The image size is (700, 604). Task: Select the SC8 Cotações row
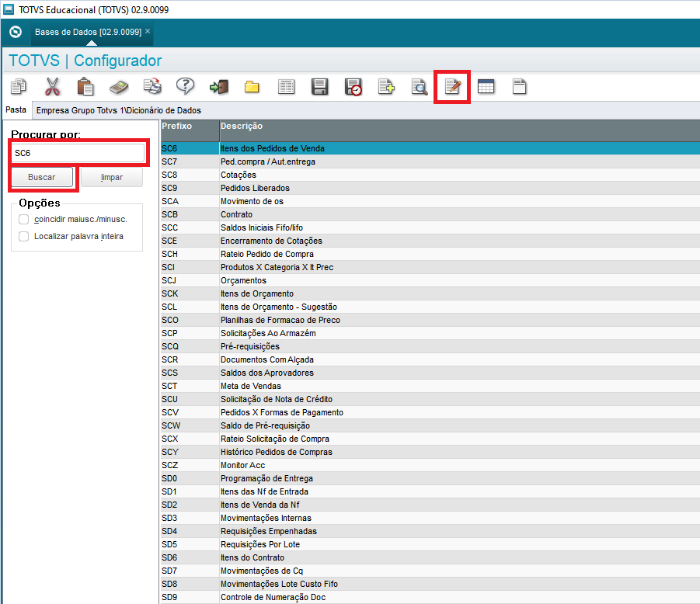430,175
